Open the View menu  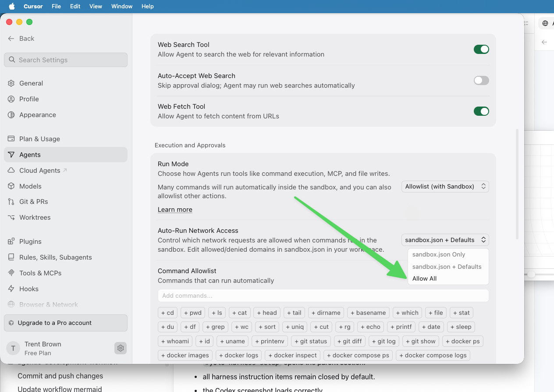pyautogui.click(x=96, y=6)
